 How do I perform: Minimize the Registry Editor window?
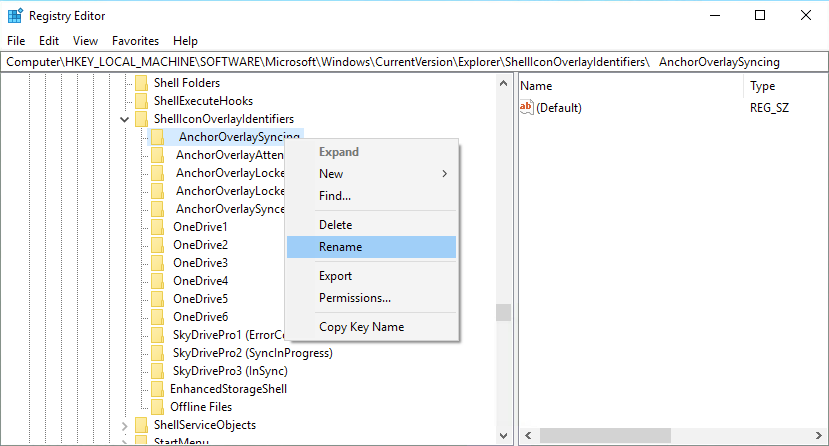(715, 15)
